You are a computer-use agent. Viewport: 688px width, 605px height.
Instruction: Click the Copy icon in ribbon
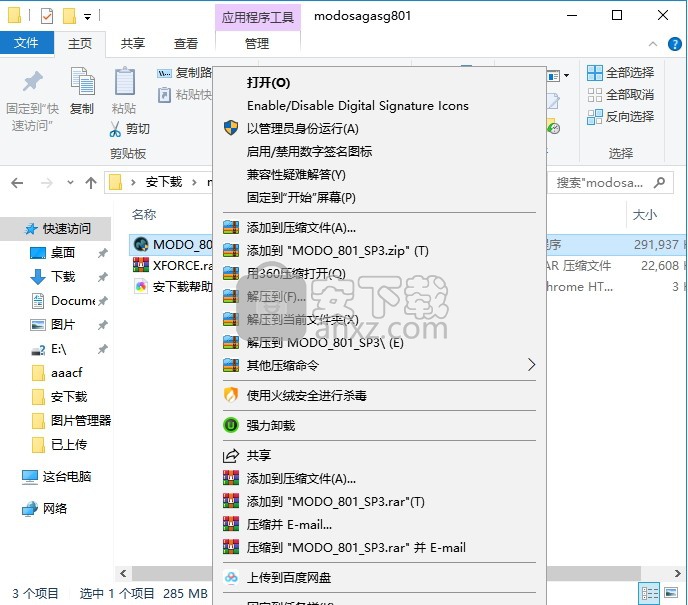(x=82, y=82)
